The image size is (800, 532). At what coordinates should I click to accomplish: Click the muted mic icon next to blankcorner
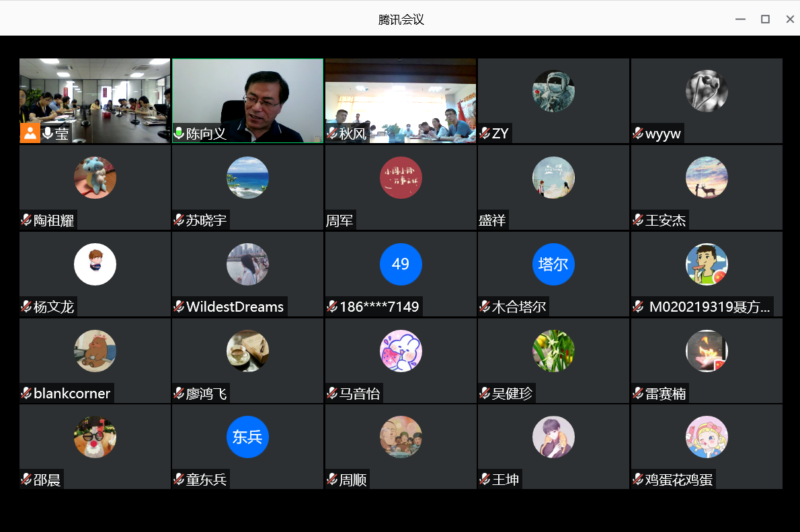26,394
